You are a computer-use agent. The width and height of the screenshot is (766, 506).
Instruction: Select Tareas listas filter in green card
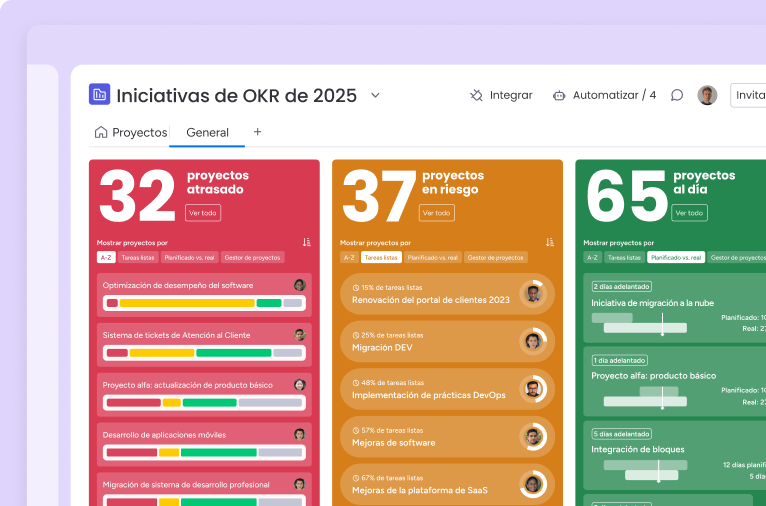coord(624,257)
